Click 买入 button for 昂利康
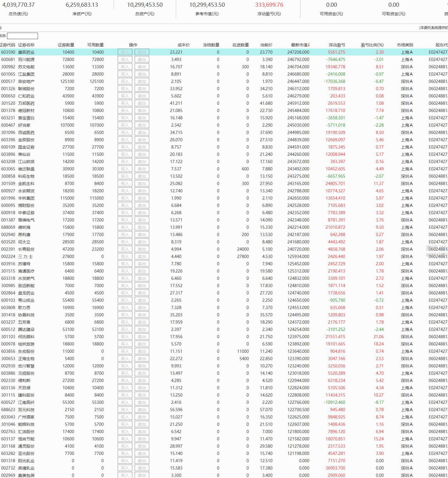The width and height of the screenshot is (448, 478). pos(125,235)
